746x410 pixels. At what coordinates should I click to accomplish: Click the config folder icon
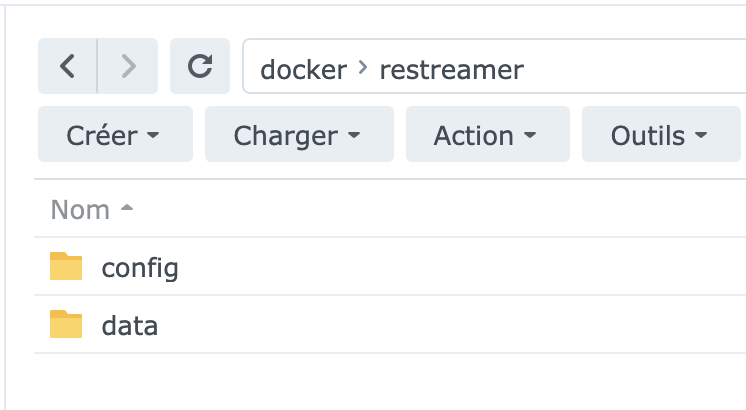66,267
